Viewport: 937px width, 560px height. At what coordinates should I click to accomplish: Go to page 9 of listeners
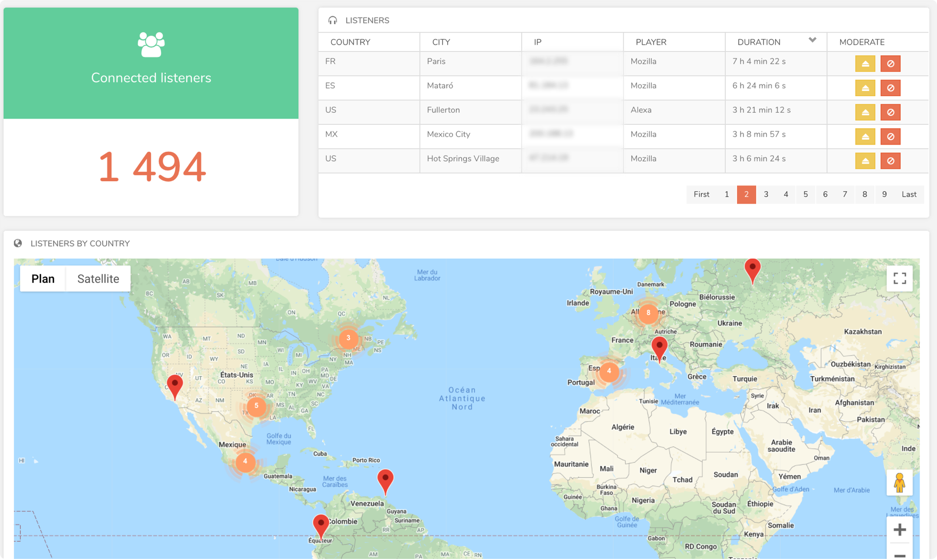click(x=884, y=194)
